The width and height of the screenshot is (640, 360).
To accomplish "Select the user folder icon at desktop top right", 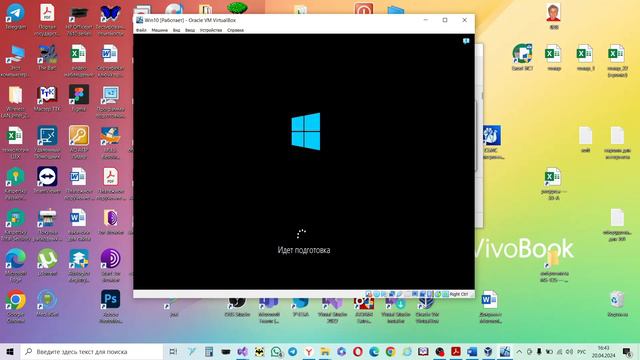I will (553, 16).
